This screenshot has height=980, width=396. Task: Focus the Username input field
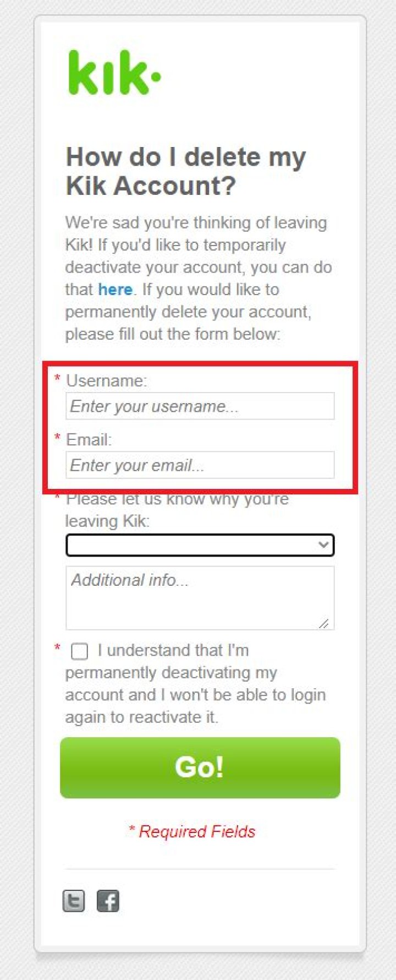[x=200, y=406]
